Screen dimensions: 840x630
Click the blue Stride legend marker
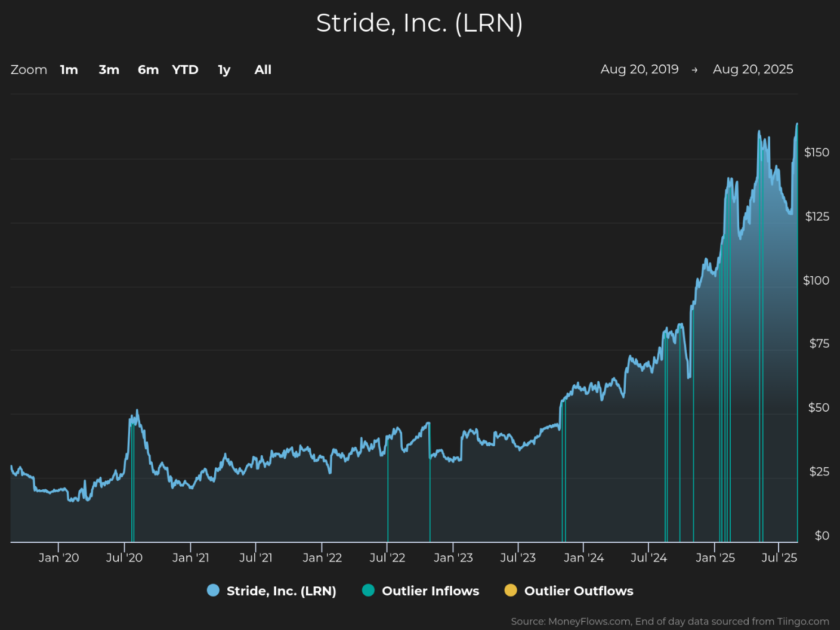coord(213,591)
